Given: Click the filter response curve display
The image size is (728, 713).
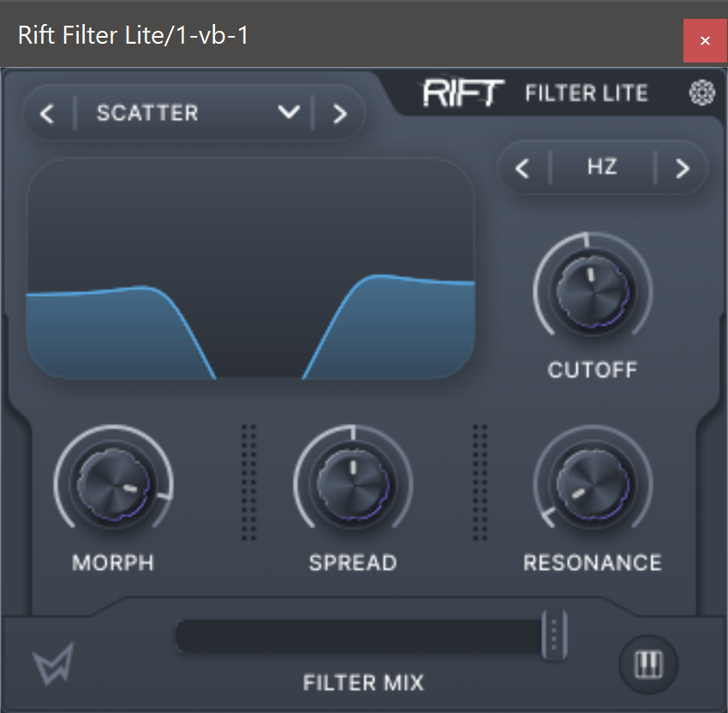Looking at the screenshot, I should (x=251, y=268).
